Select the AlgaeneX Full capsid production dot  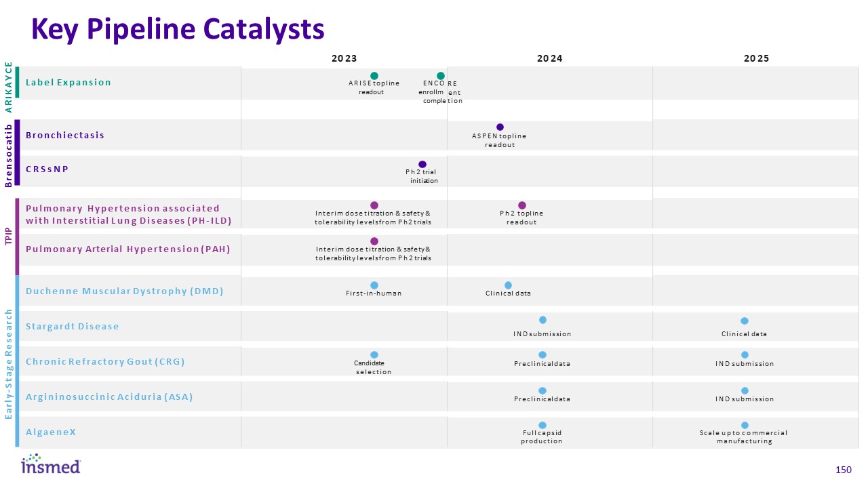[x=542, y=425]
